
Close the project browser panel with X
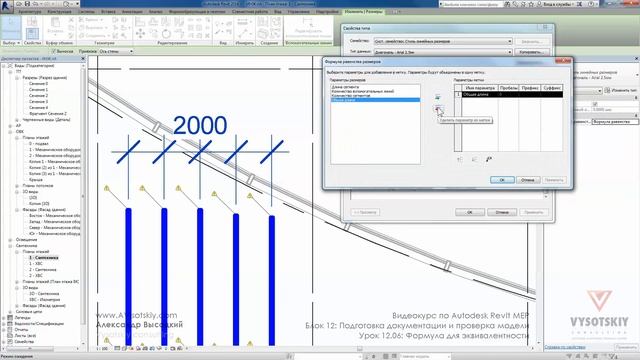click(83, 59)
